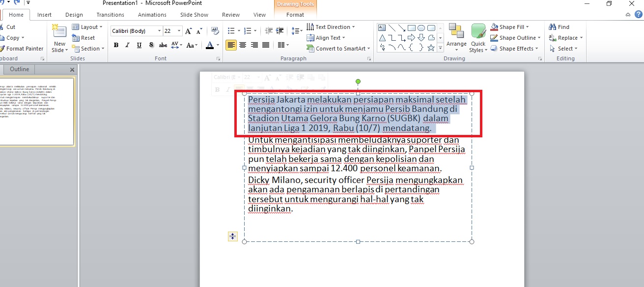Open the Columns dropdown
This screenshot has height=287, width=644.
(x=283, y=45)
